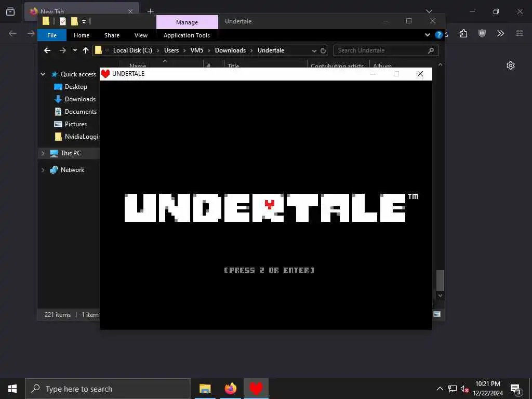The height and width of the screenshot is (399, 532).
Task: Switch to the Share ribbon tab
Action: 112,35
